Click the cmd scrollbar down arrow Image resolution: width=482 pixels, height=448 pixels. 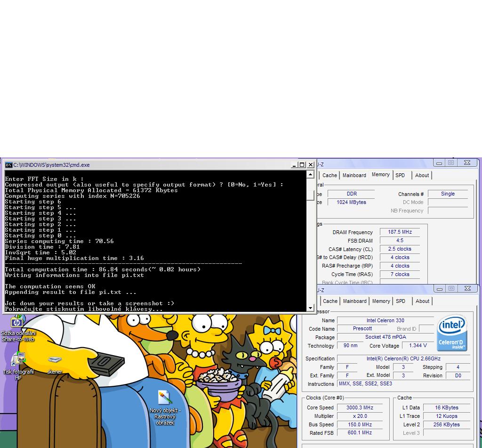310,308
